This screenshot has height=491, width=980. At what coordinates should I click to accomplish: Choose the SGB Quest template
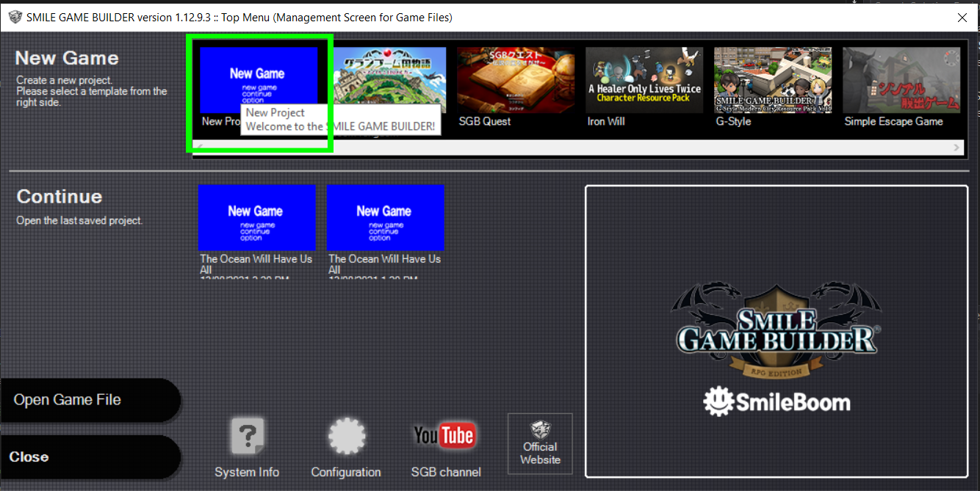tap(515, 79)
